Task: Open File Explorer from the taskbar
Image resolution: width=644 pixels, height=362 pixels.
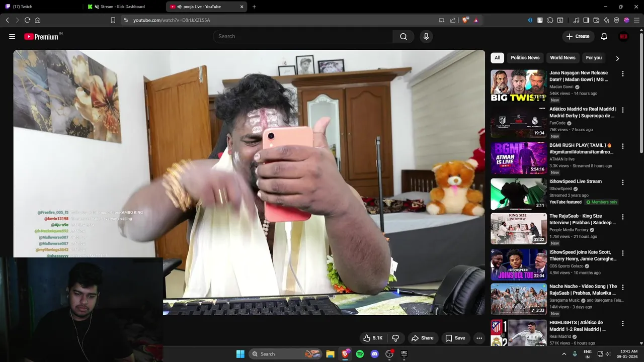Action: click(330, 354)
